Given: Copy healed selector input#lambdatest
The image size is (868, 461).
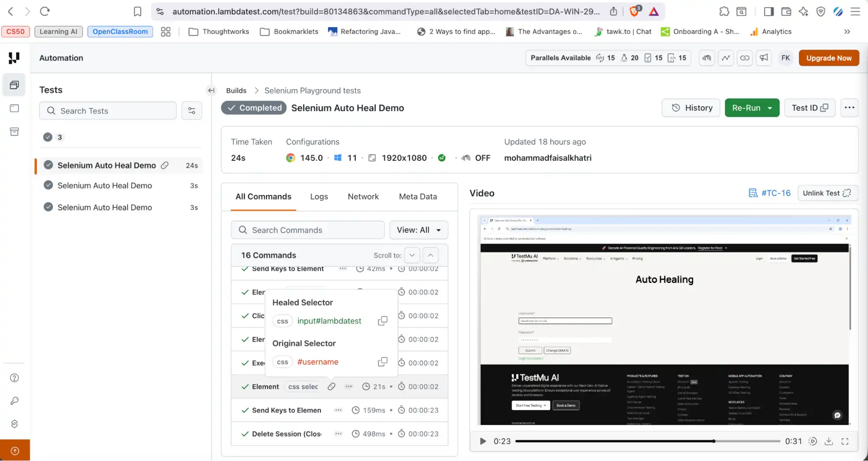Looking at the screenshot, I should click(x=383, y=321).
